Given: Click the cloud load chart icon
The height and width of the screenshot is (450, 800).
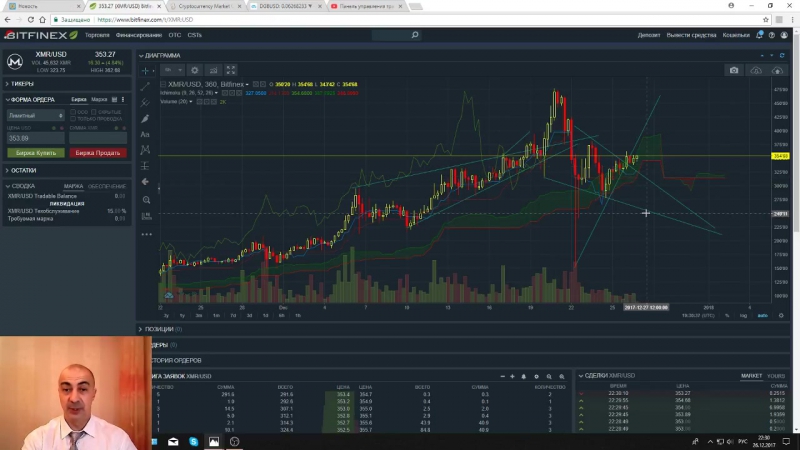Looking at the screenshot, I should (756, 70).
